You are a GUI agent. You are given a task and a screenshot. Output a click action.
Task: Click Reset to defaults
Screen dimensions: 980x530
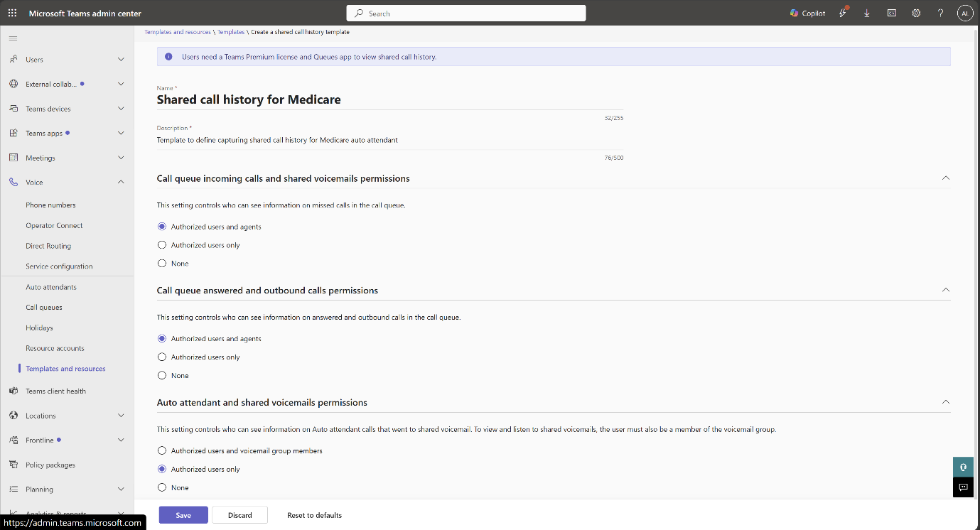314,515
